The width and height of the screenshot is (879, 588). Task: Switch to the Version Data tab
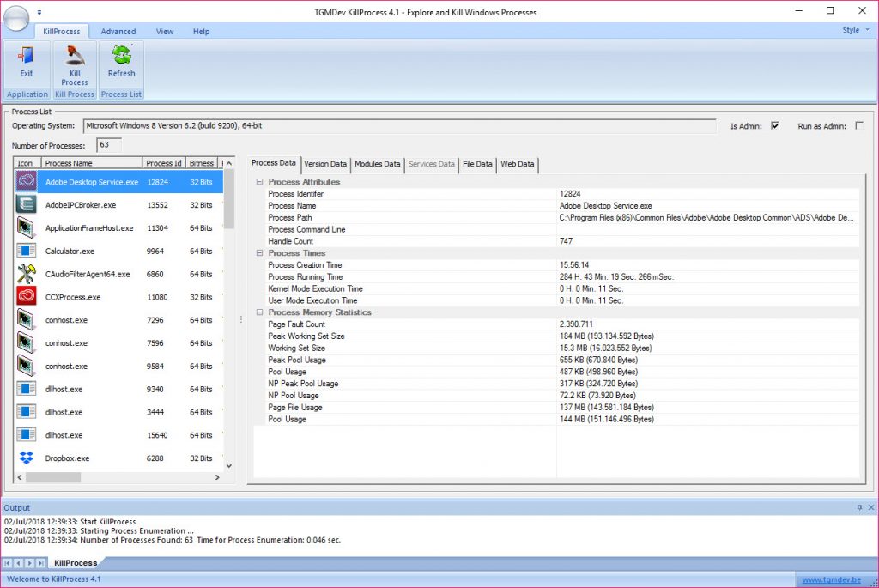325,164
